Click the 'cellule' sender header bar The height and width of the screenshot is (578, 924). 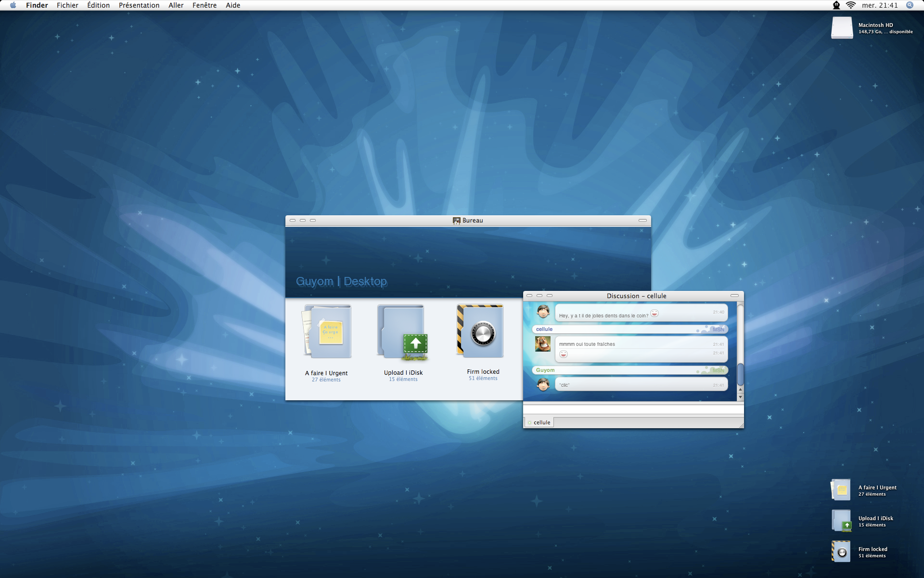coord(630,329)
